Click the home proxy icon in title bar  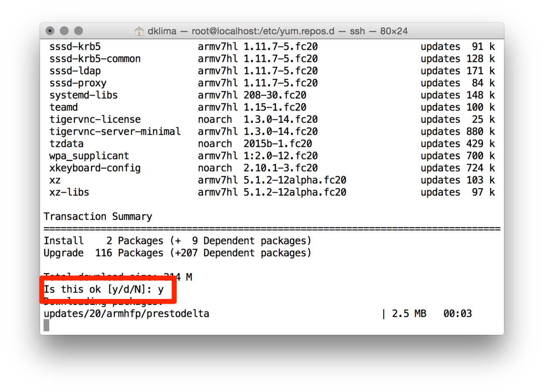139,31
